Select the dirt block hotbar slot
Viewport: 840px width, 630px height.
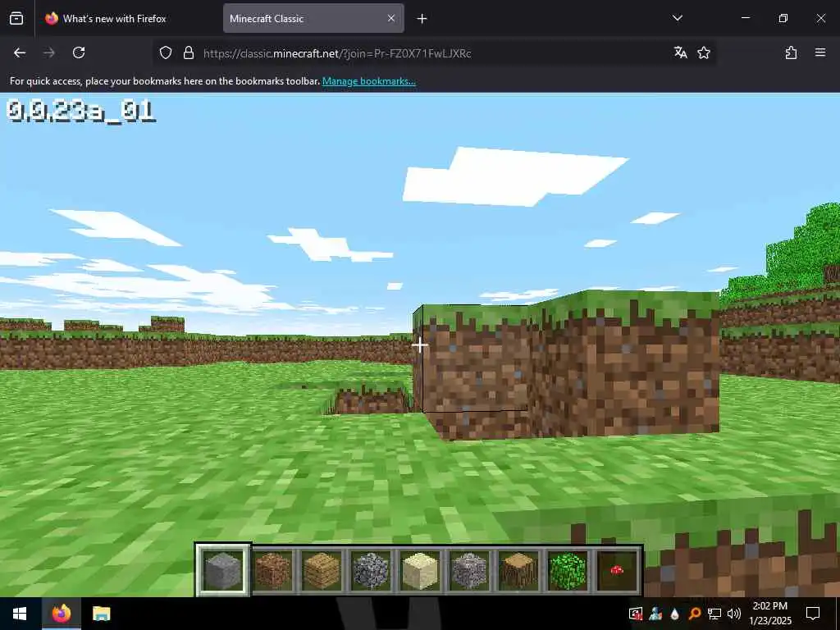coord(272,570)
